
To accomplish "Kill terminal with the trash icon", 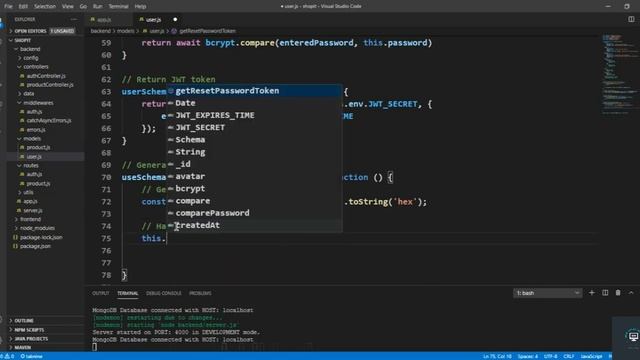I will click(618, 293).
